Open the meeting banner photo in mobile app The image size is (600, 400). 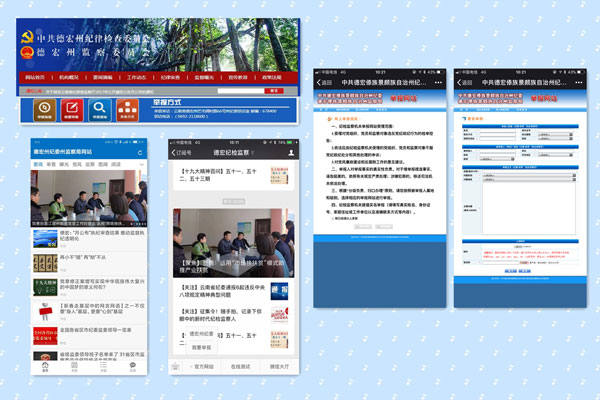tap(89, 198)
